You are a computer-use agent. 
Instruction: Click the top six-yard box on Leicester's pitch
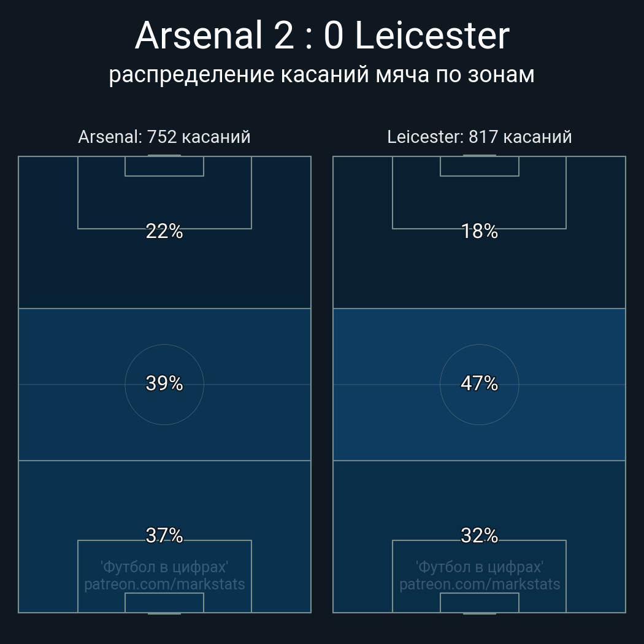480,166
